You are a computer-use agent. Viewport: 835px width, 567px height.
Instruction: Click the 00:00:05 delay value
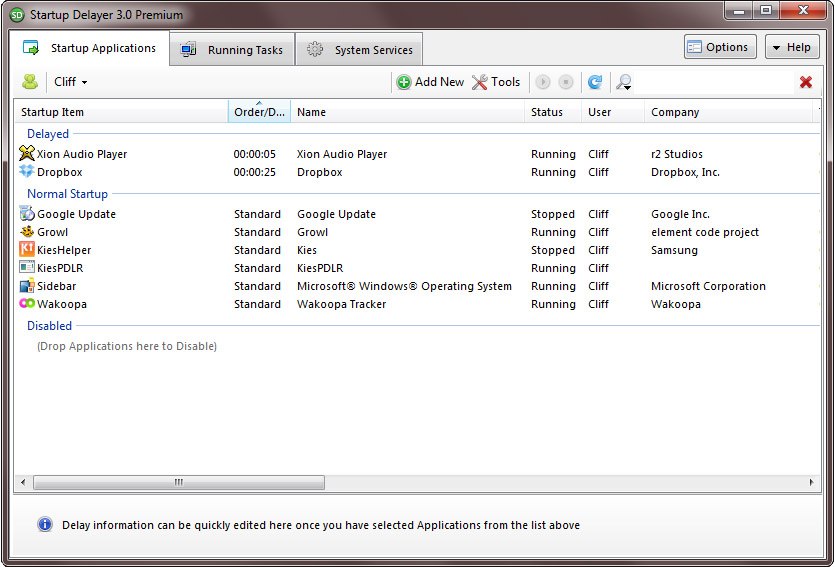[255, 154]
